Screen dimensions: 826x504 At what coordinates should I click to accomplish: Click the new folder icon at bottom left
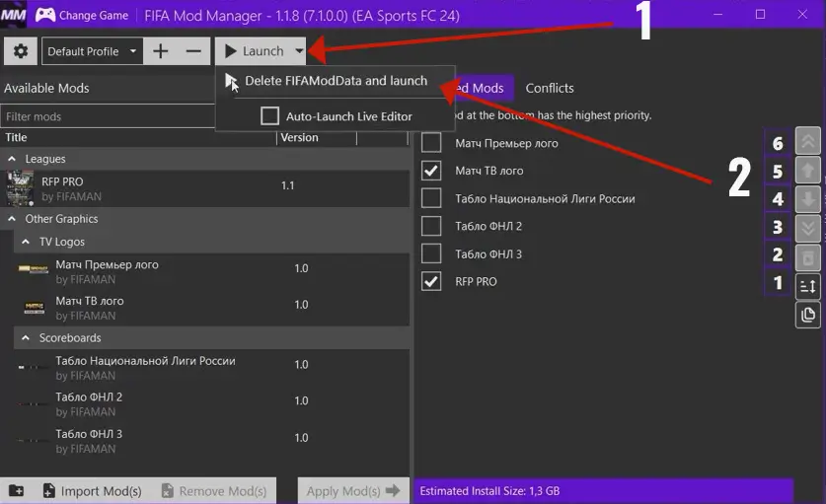click(x=17, y=491)
